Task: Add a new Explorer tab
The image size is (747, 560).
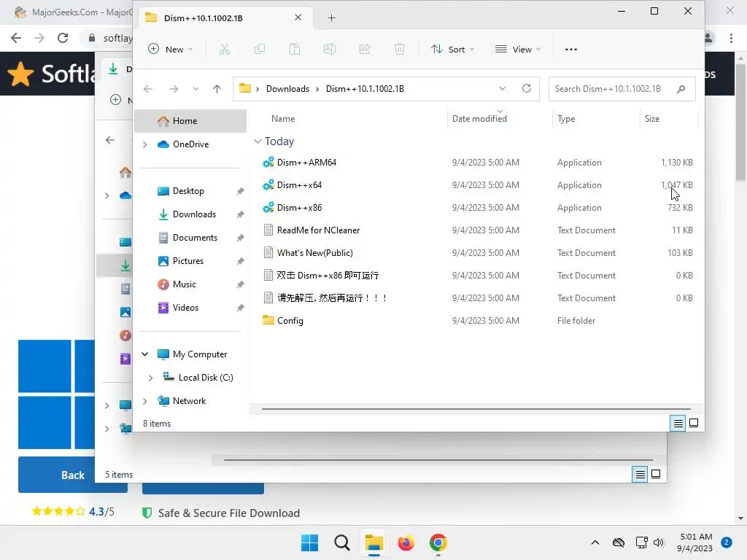Action: (332, 18)
